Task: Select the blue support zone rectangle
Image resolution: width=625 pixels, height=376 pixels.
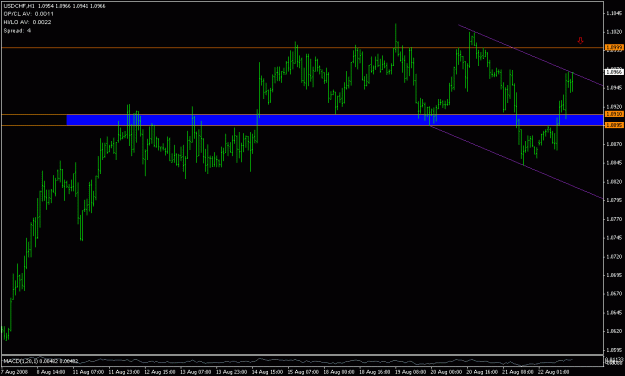Action: tap(334, 120)
